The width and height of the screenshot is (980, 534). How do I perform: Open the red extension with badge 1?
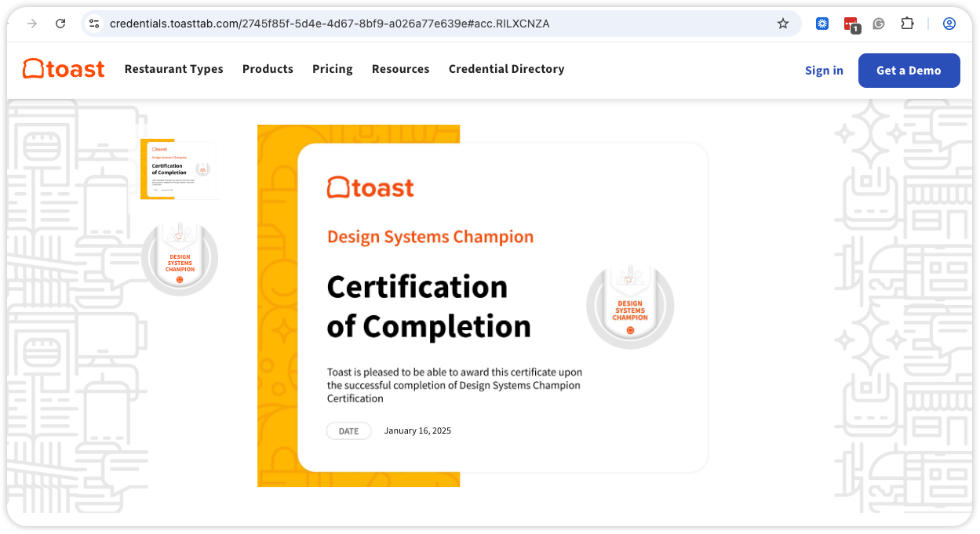(x=851, y=25)
